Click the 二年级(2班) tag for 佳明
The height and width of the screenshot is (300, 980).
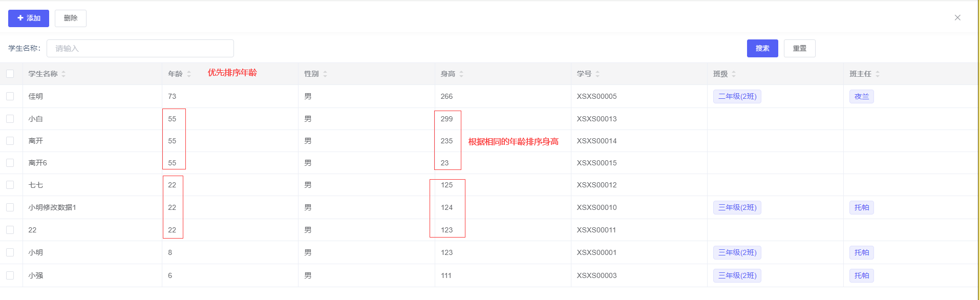pyautogui.click(x=737, y=96)
